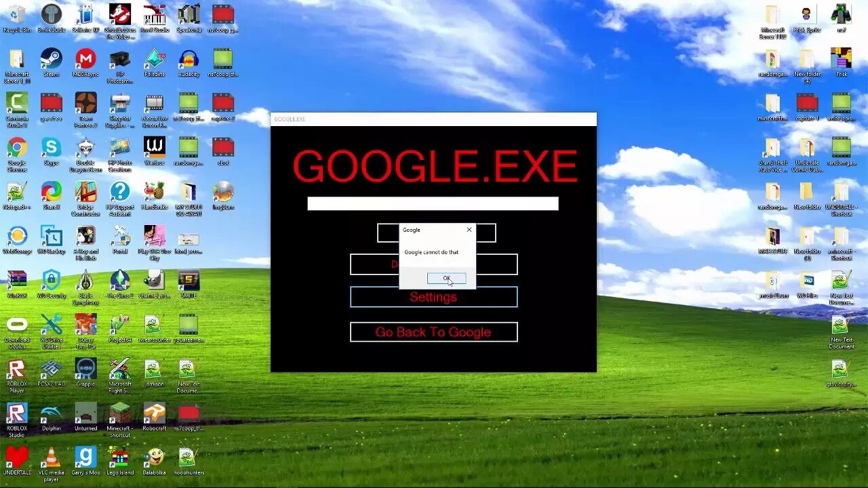Select the WebStorage desktop icon
This screenshot has height=488, width=868.
tap(17, 239)
